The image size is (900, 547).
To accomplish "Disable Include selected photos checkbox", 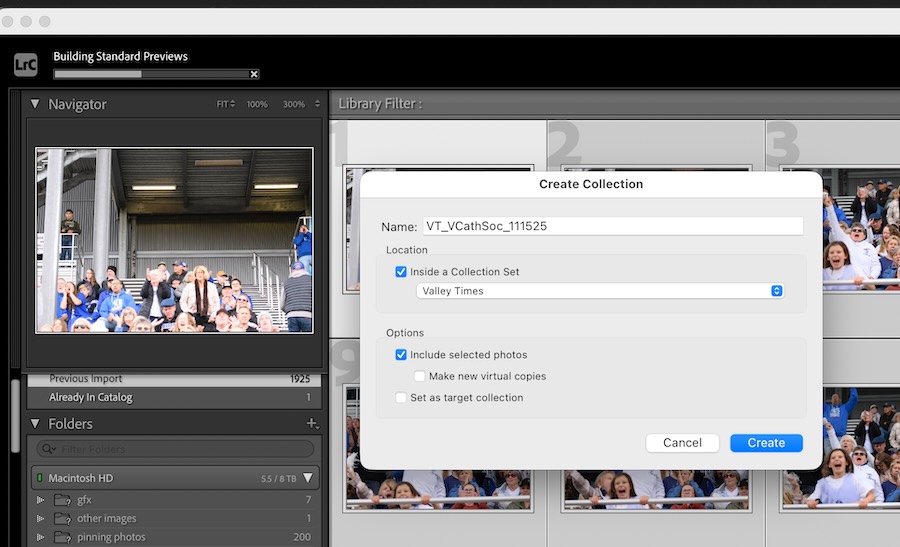I will (401, 355).
